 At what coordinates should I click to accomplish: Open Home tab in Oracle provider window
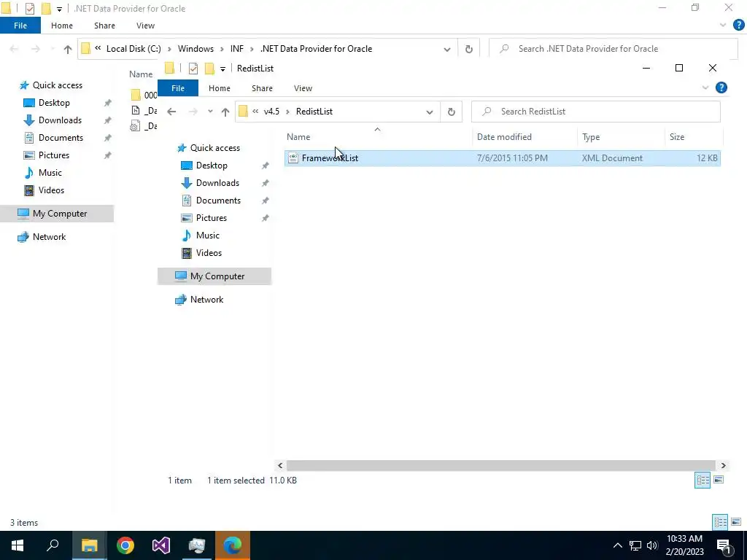pos(62,26)
